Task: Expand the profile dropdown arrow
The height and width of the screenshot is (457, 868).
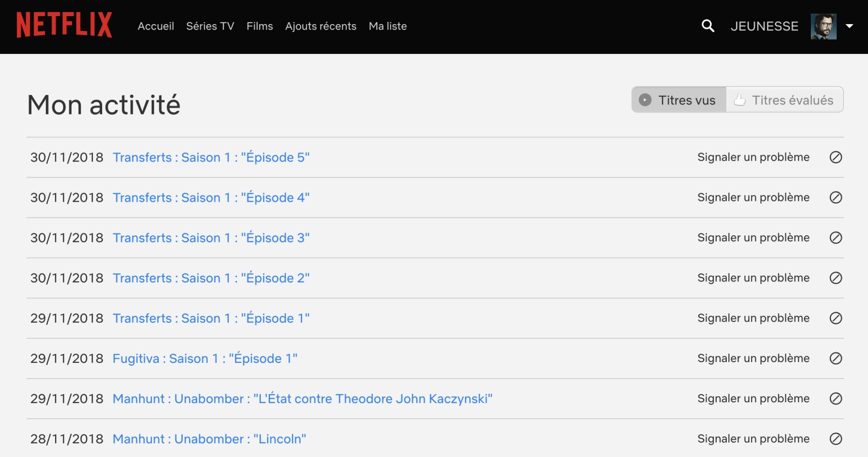Action: (x=849, y=26)
